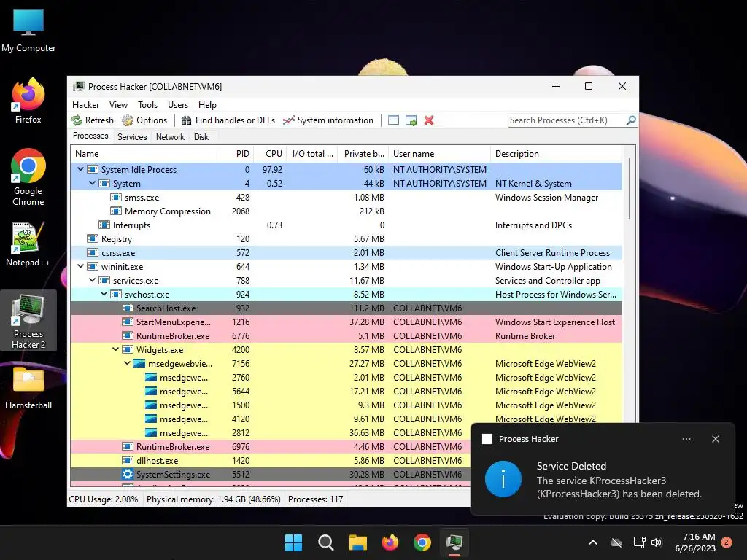Select the SearchHost.exe process
This screenshot has width=747, height=560.
pyautogui.click(x=347, y=308)
